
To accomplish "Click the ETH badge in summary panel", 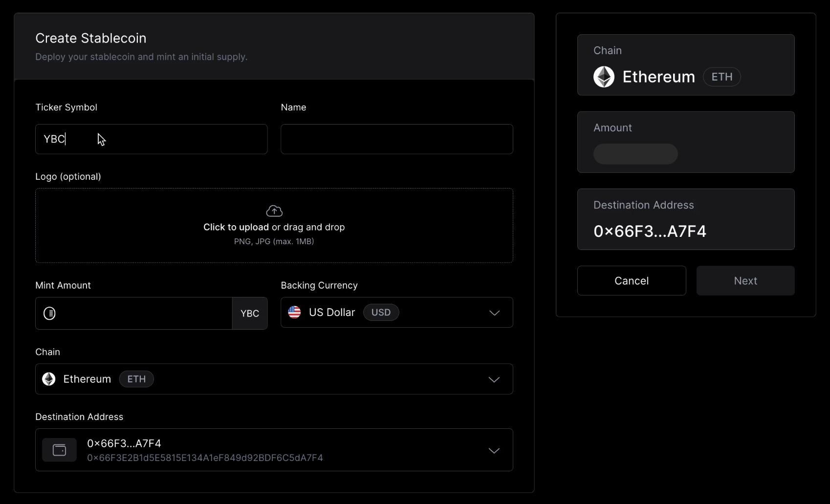I will click(x=721, y=77).
